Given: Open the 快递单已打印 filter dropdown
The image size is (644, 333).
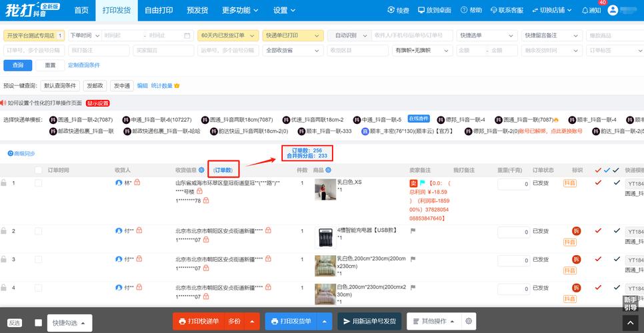Looking at the screenshot, I should (x=293, y=35).
